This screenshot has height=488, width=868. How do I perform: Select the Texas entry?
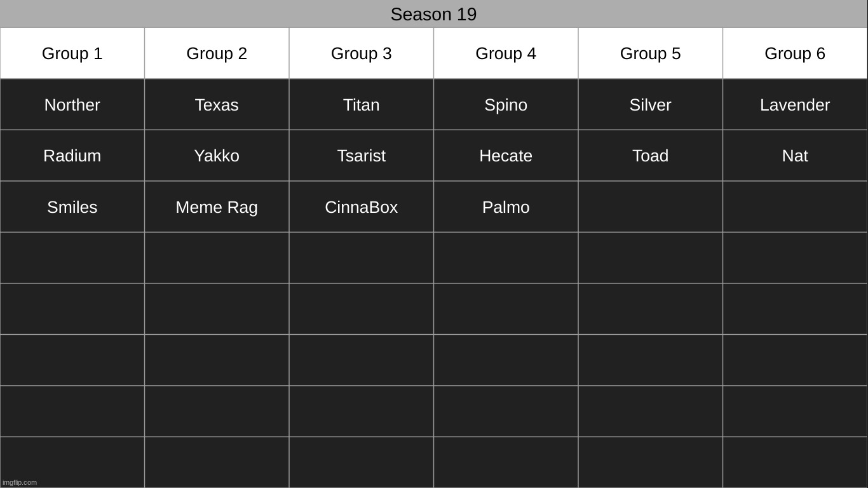pyautogui.click(x=217, y=105)
